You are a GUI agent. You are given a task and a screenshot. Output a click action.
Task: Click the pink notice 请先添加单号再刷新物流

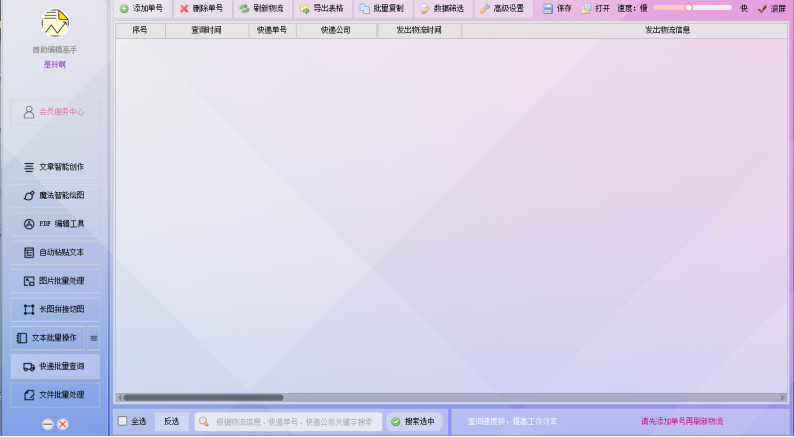(682, 421)
